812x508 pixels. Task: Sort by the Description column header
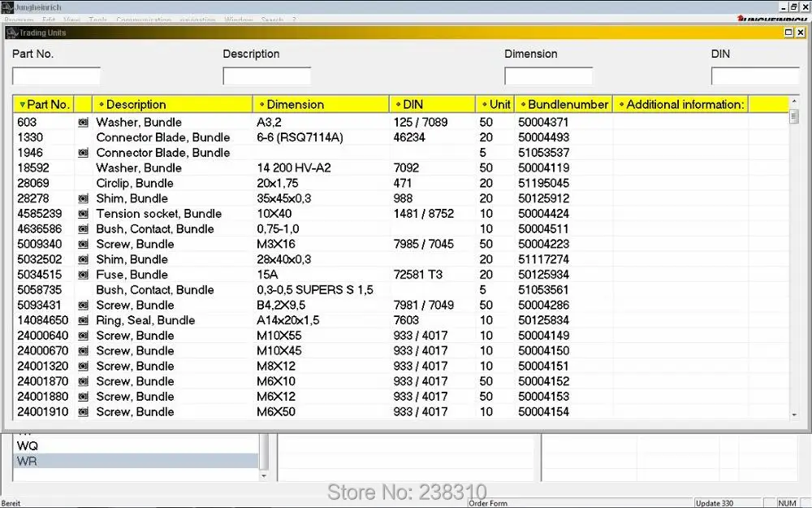pos(172,104)
